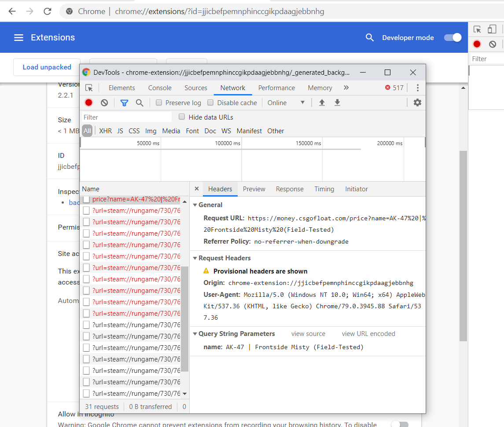Click the network Filter input field

coord(126,117)
